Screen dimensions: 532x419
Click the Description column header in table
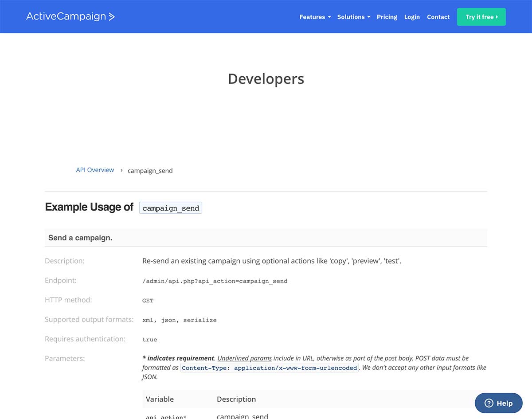click(x=236, y=399)
